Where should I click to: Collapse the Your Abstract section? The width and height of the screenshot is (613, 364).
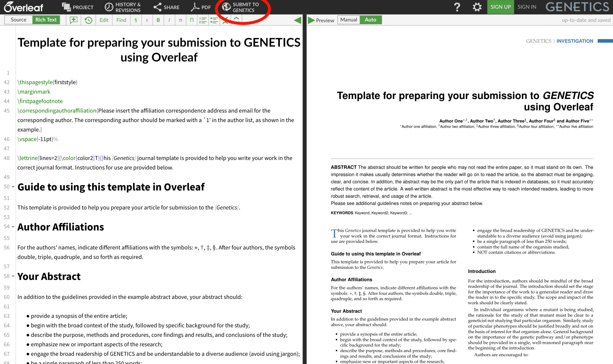tap(13, 276)
